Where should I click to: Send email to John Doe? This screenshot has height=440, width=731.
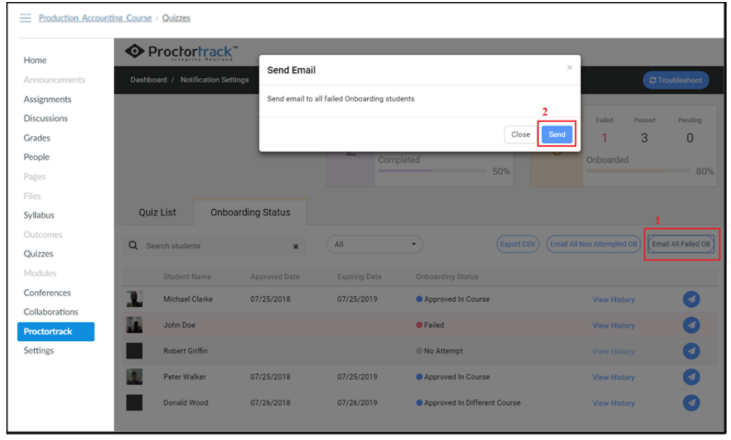[691, 325]
